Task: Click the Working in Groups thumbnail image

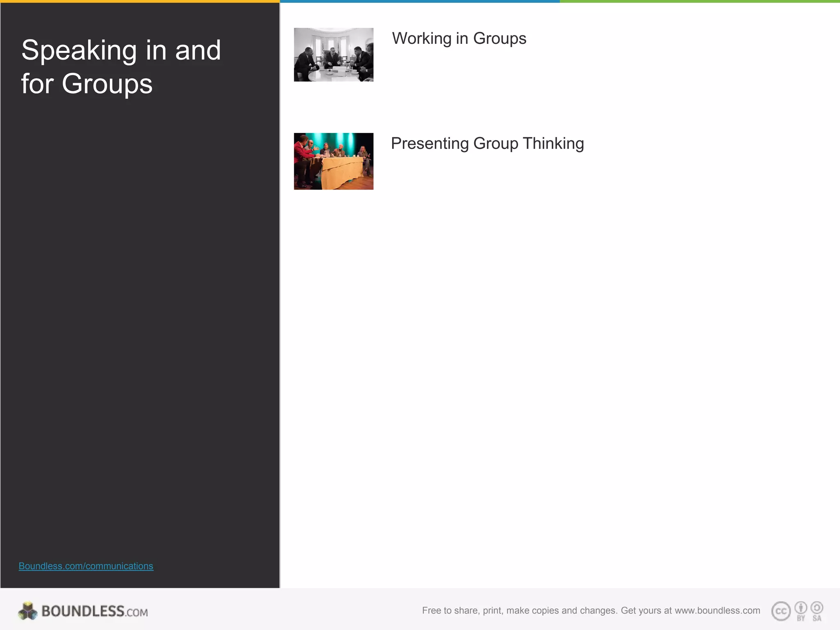Action: [x=333, y=55]
